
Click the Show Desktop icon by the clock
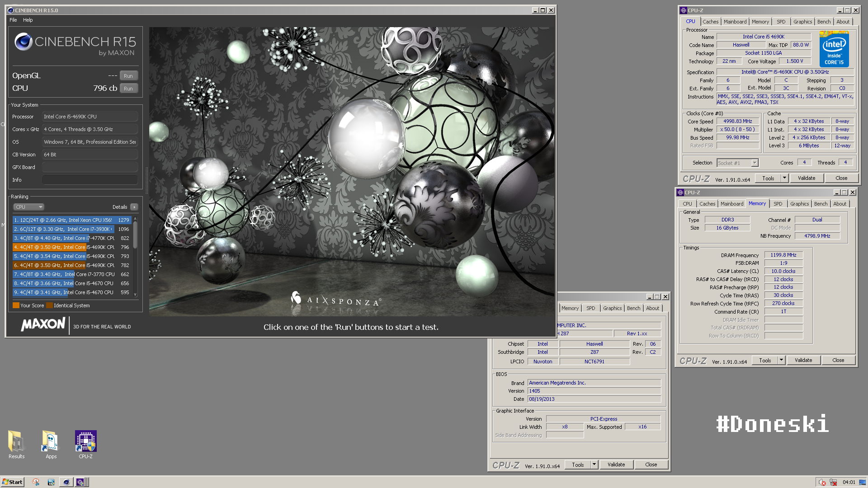(x=863, y=482)
